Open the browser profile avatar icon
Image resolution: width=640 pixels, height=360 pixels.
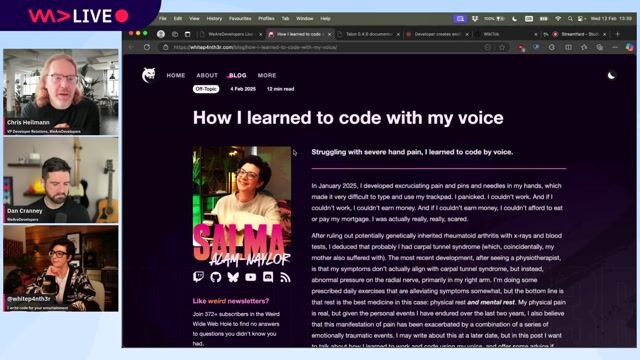[161, 34]
